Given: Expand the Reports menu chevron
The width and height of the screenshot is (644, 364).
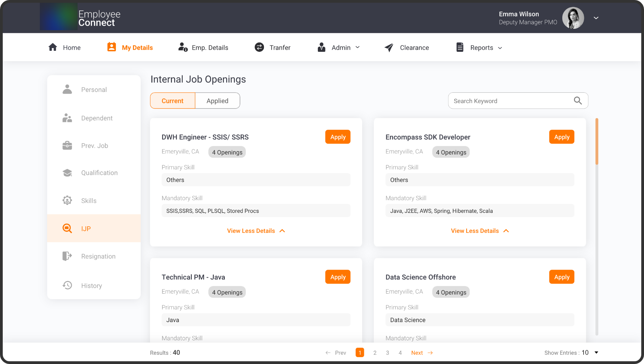Looking at the screenshot, I should (500, 48).
